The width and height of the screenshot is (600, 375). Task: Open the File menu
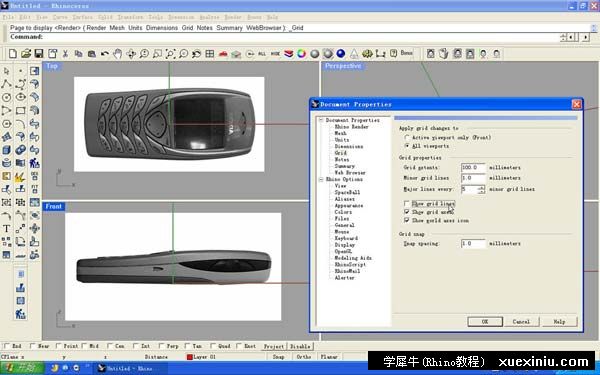(8, 17)
